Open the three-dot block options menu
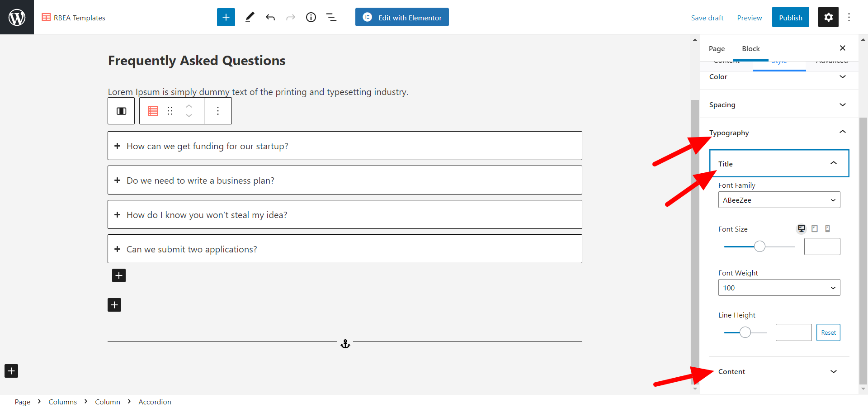 pyautogui.click(x=218, y=111)
